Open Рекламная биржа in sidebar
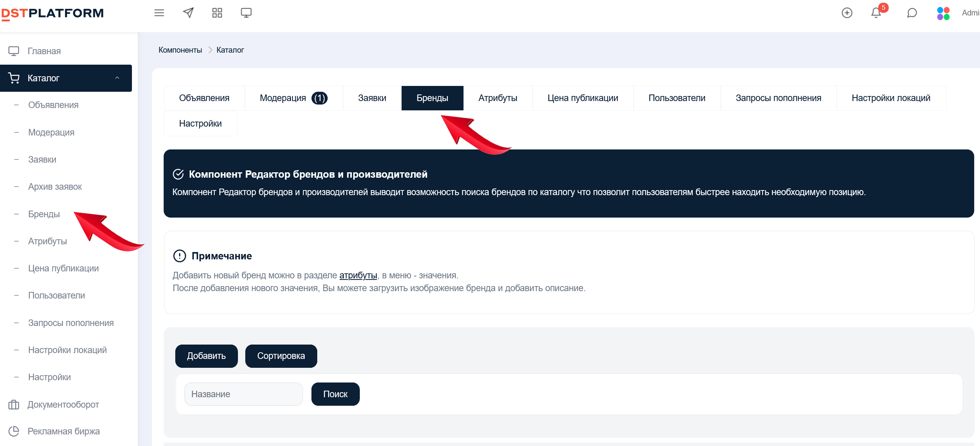The image size is (980, 446). 63,431
